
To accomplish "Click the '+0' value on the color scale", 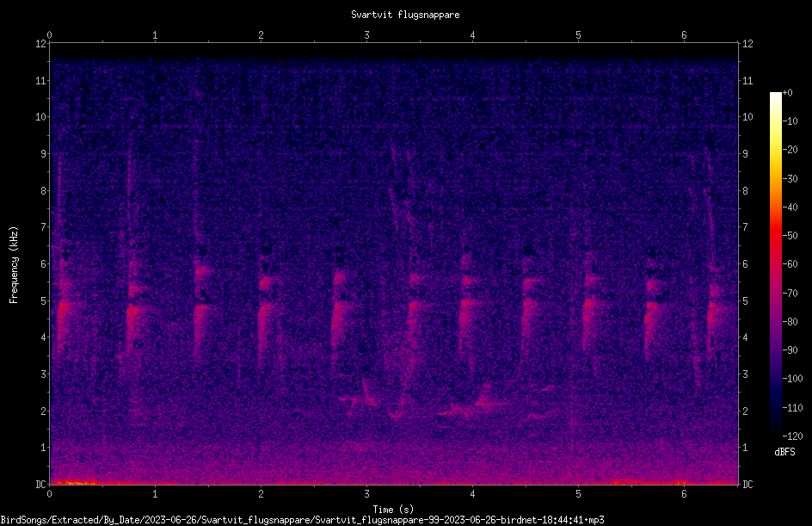I will (788, 93).
